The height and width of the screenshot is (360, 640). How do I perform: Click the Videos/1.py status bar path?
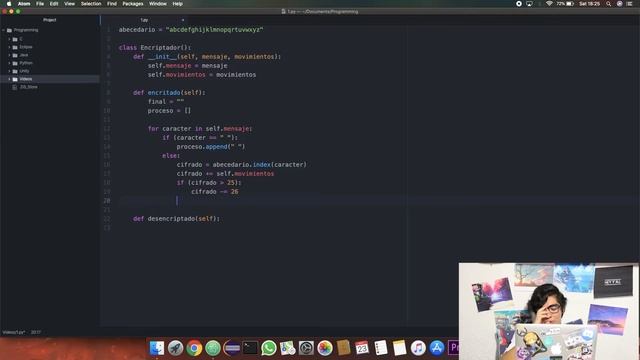tap(14, 332)
